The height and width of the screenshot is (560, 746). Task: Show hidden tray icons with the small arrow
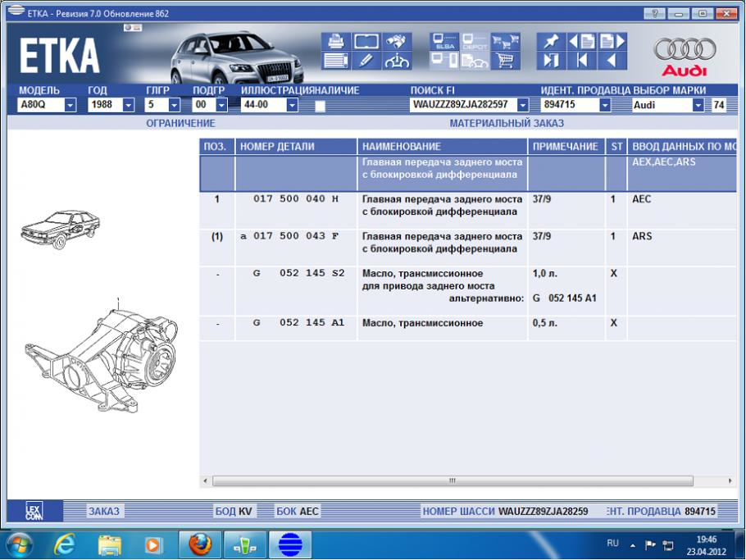(x=633, y=545)
